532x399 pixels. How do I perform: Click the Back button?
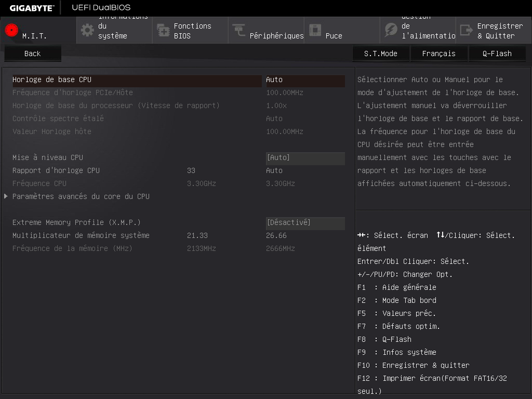coord(33,54)
